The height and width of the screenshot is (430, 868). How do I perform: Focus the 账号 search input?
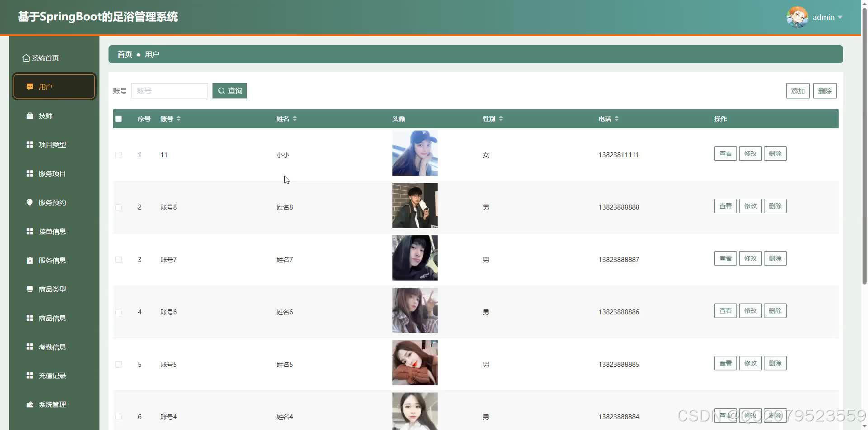coord(170,91)
